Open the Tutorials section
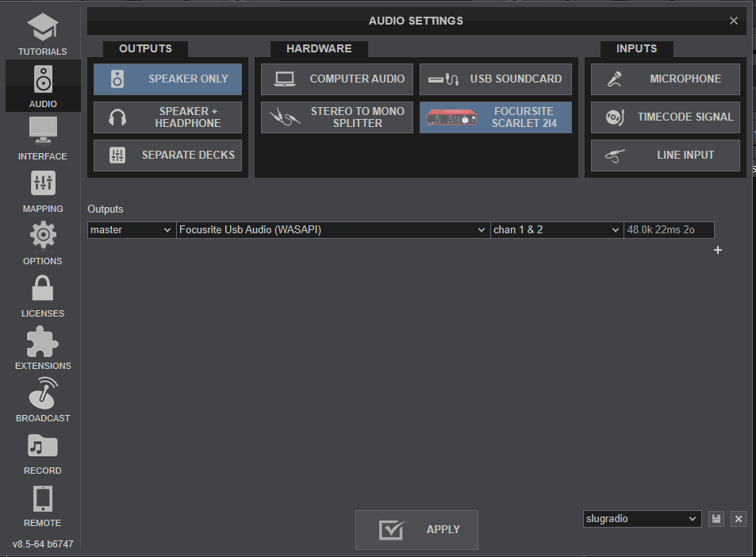Screen dimensions: 756x557 (43, 34)
